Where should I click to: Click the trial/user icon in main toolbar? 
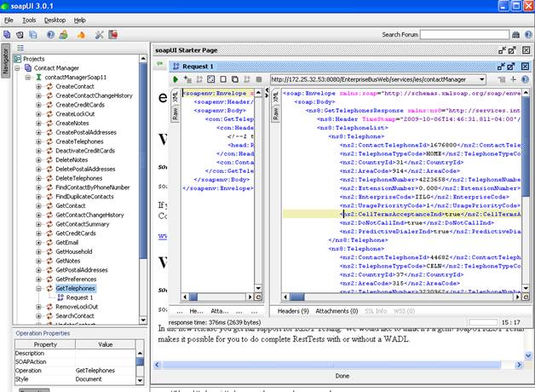[63, 34]
